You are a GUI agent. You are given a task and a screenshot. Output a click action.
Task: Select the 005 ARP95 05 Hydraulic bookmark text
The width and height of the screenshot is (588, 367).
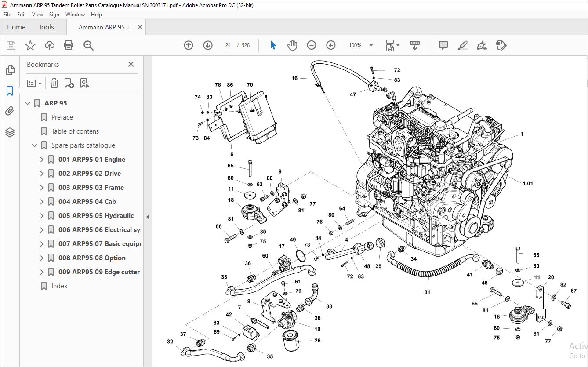(96, 216)
